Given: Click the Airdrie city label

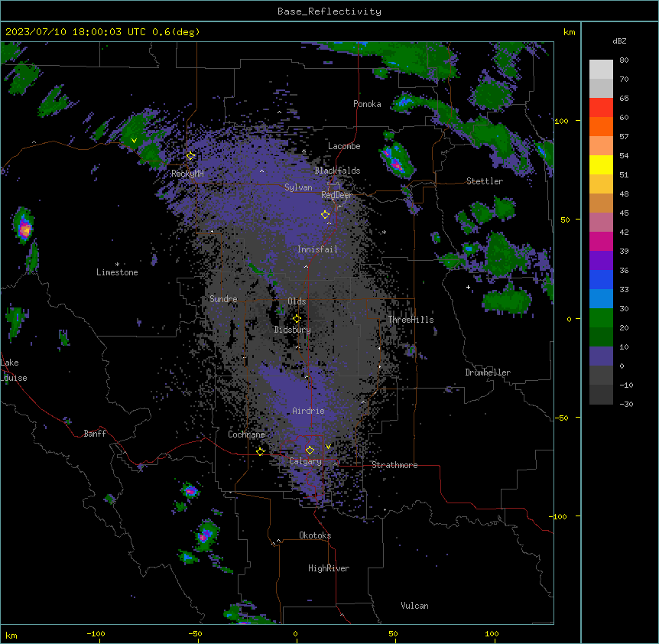Looking at the screenshot, I should 308,411.
